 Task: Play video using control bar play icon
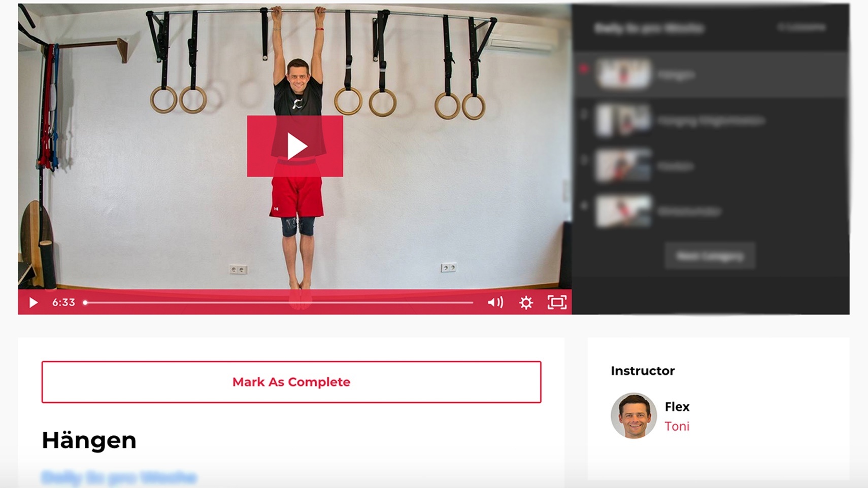point(34,303)
